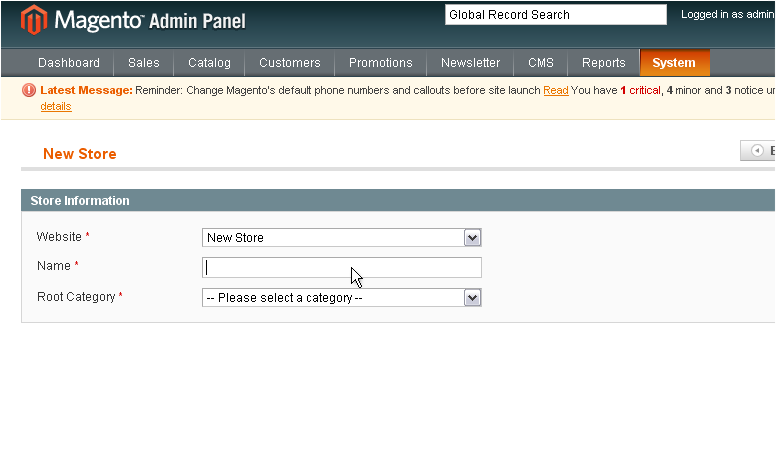This screenshot has width=776, height=450.
Task: Open the Reports menu
Action: (604, 63)
